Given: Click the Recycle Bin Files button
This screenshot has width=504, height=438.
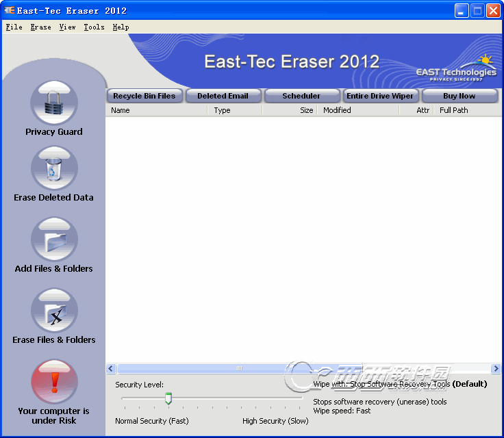Looking at the screenshot, I should 144,96.
